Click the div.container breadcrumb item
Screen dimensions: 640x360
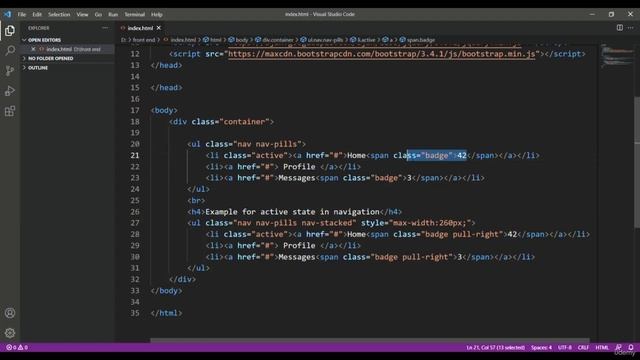[274, 40]
